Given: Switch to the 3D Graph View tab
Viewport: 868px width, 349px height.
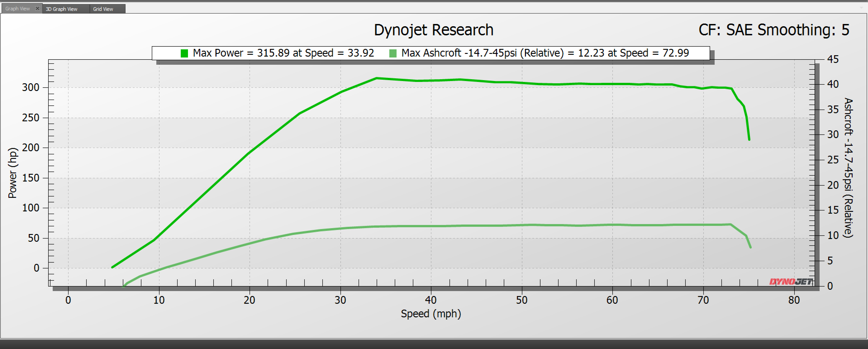Looking at the screenshot, I should 62,9.
